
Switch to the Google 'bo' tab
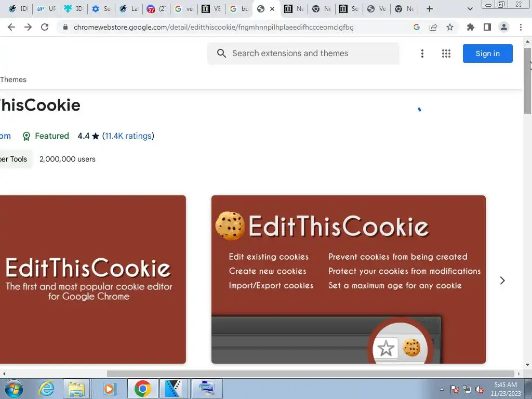tap(239, 9)
